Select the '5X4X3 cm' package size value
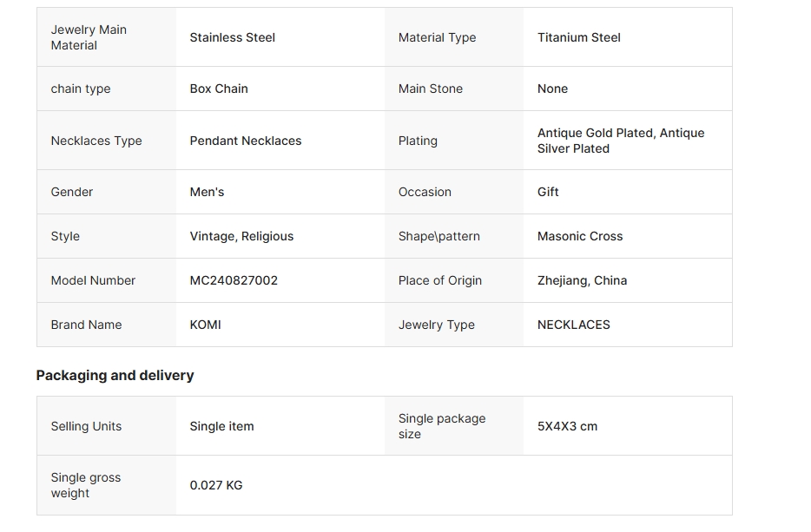 [567, 426]
